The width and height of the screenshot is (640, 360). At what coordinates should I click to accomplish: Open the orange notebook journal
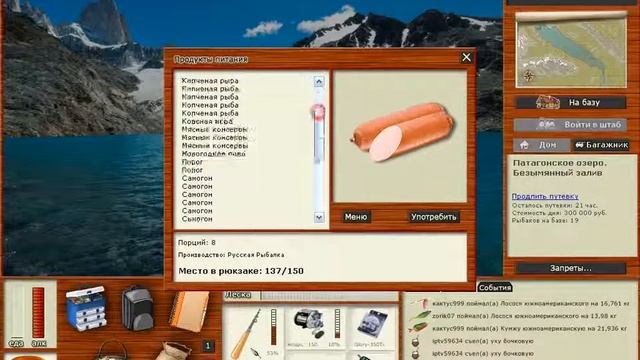pos(189,311)
